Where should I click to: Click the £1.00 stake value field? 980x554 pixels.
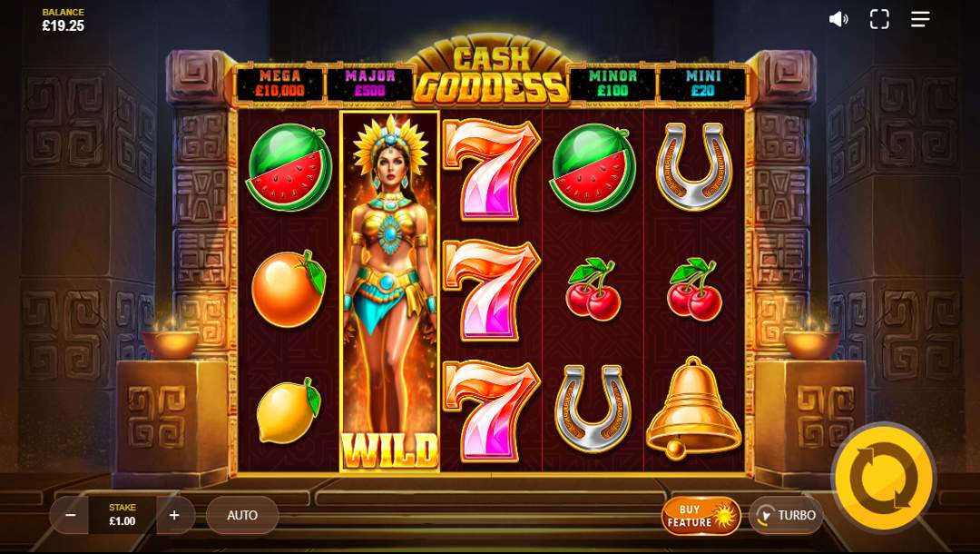(x=122, y=515)
